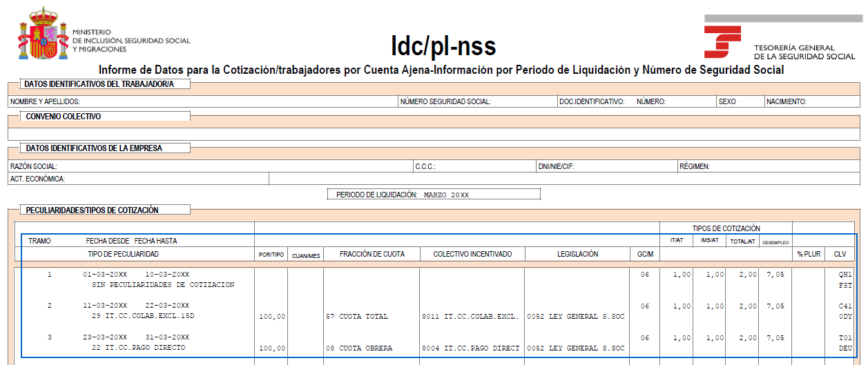Image resolution: width=868 pixels, height=365 pixels.
Task: Click the 'POR/TIPO' column header
Action: tap(271, 255)
